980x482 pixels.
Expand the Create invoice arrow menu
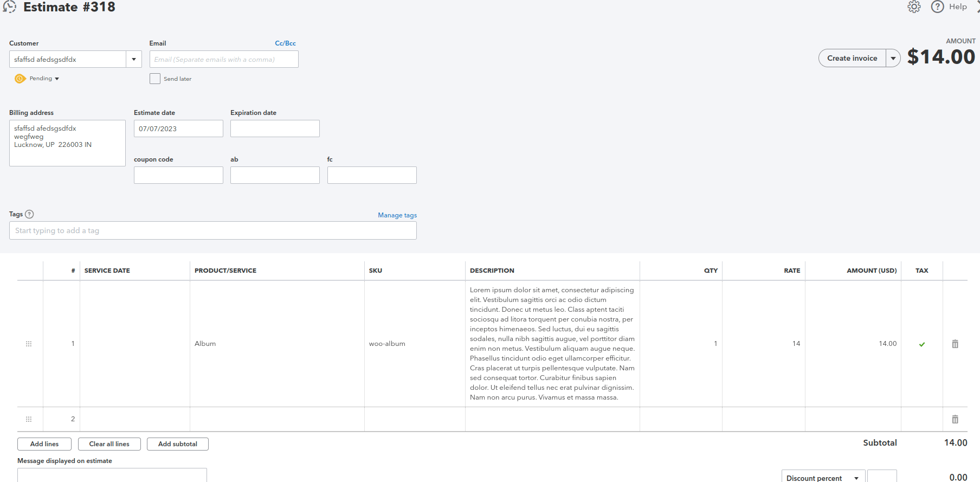pos(893,58)
